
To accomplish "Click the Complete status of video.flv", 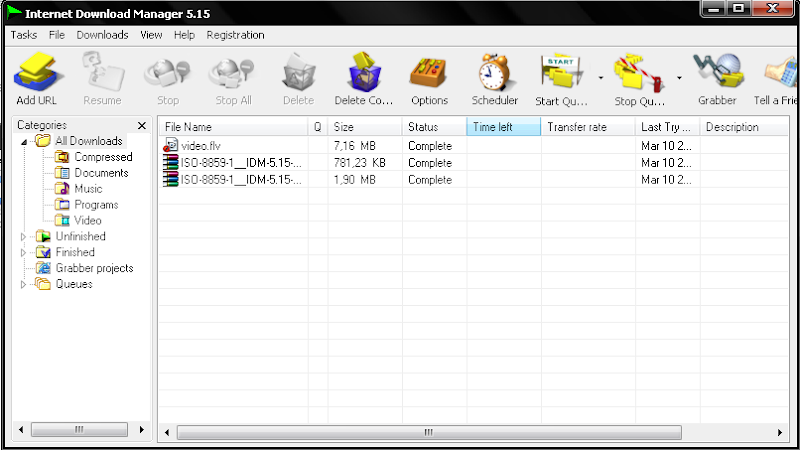I will click(x=430, y=146).
